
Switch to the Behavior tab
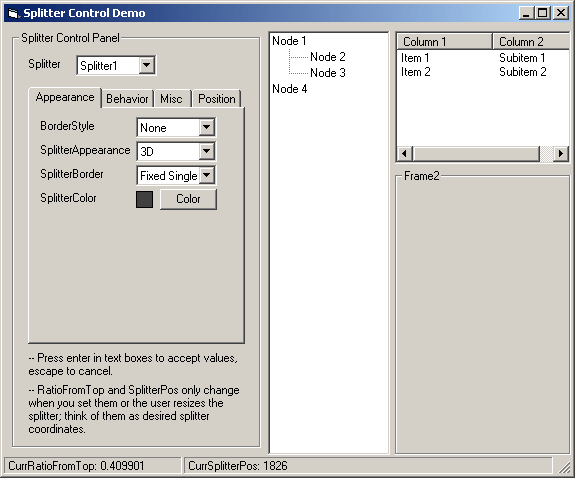click(127, 99)
